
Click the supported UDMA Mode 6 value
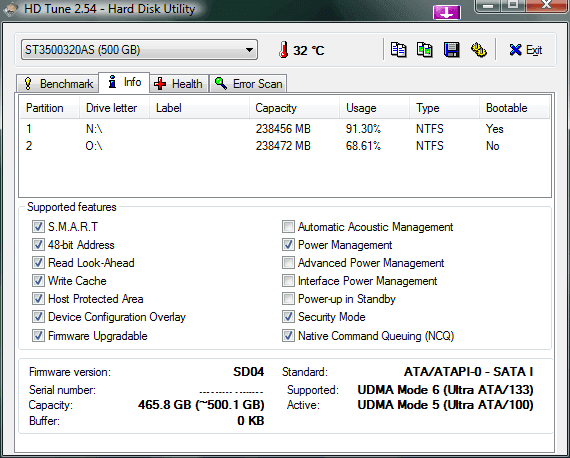coord(445,390)
